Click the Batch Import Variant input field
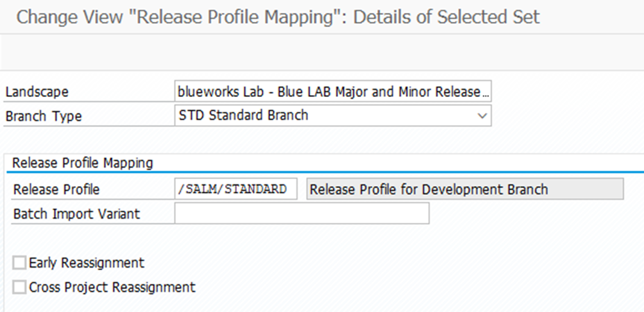 [x=301, y=214]
